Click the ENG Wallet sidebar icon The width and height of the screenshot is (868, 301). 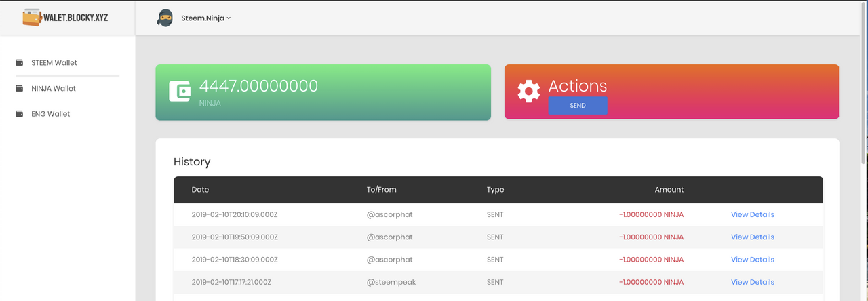click(x=19, y=114)
